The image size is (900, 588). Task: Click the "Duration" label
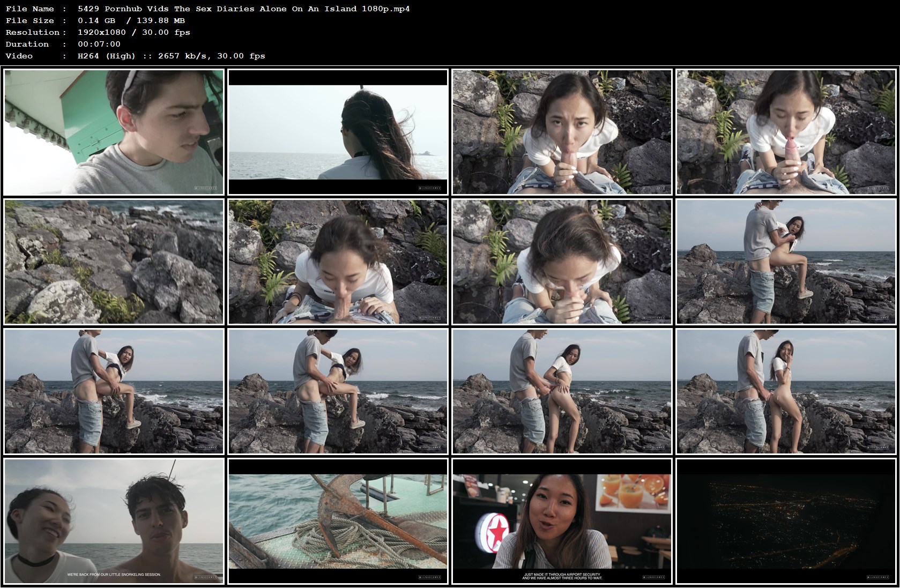pyautogui.click(x=27, y=44)
